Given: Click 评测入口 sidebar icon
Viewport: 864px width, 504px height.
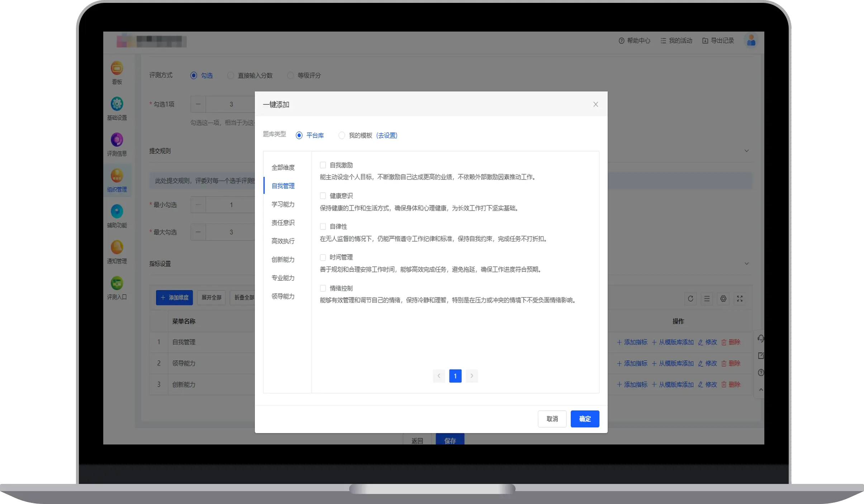Looking at the screenshot, I should [117, 283].
